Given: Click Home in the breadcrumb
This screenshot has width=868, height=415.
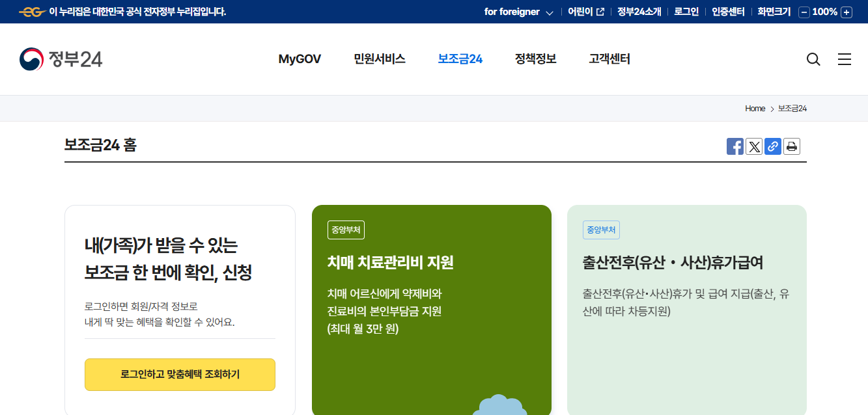Looking at the screenshot, I should (x=755, y=108).
